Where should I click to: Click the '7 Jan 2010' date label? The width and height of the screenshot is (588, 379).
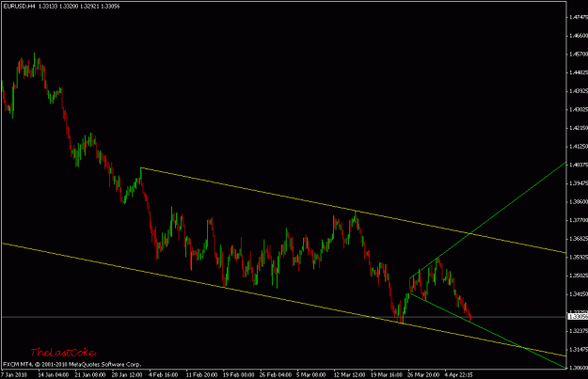click(x=14, y=374)
